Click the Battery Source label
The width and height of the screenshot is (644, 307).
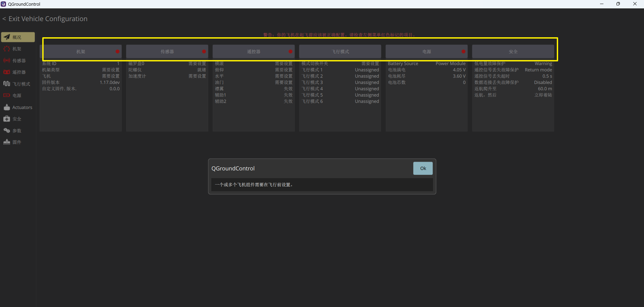[x=403, y=64]
